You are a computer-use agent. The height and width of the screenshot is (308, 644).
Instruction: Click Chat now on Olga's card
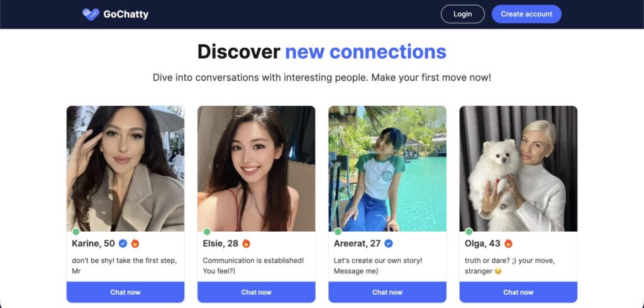point(518,292)
